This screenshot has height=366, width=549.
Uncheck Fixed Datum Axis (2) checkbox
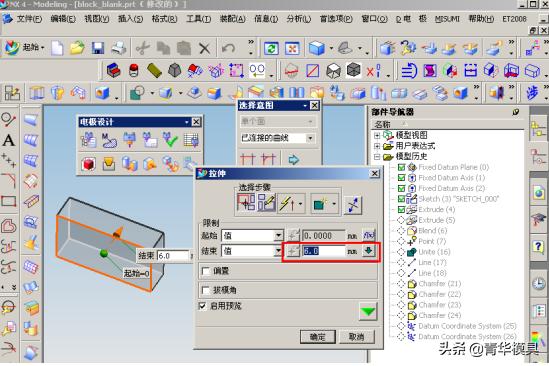pyautogui.click(x=402, y=188)
